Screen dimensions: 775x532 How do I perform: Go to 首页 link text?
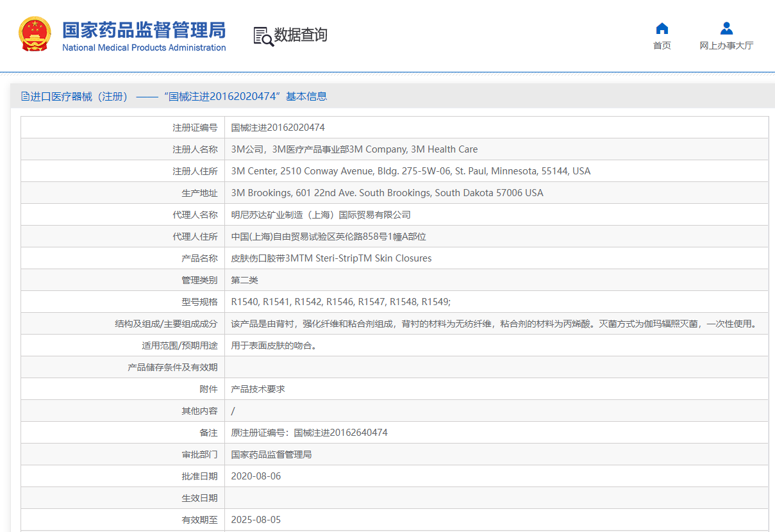pos(662,46)
